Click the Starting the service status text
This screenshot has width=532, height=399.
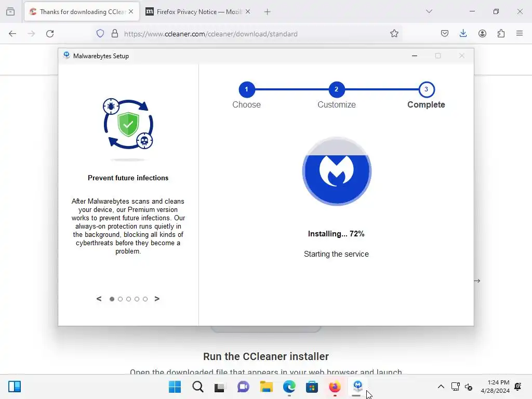336,254
